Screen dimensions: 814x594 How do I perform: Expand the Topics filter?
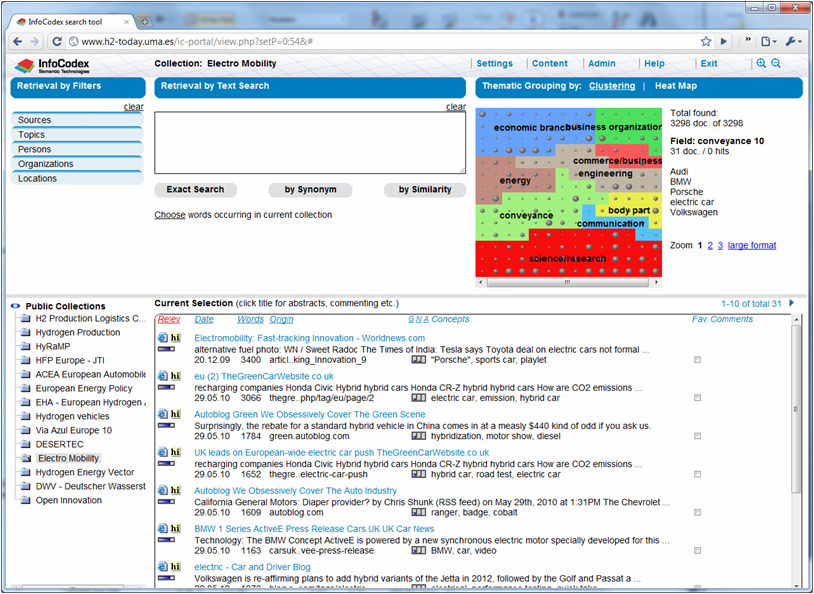point(77,134)
